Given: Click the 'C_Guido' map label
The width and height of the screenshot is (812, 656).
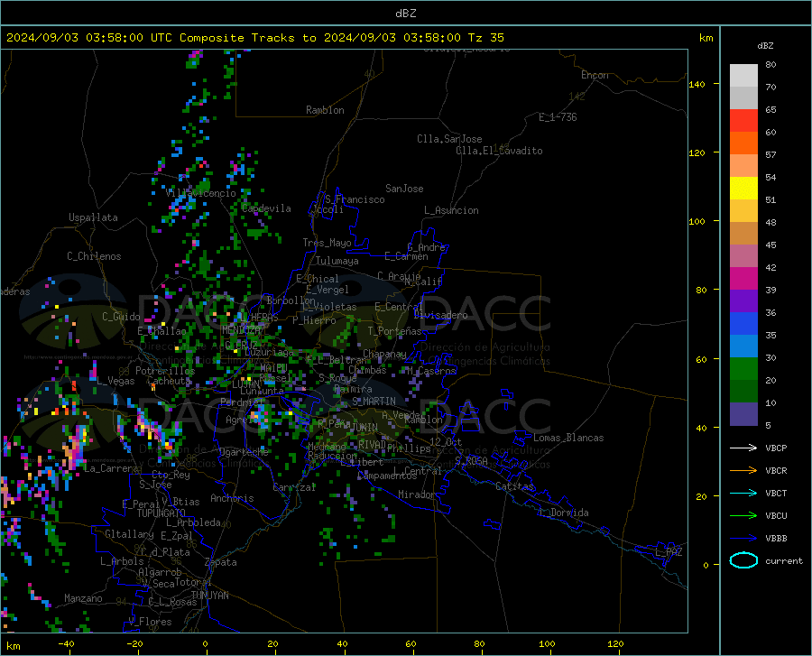Looking at the screenshot, I should pos(121,317).
